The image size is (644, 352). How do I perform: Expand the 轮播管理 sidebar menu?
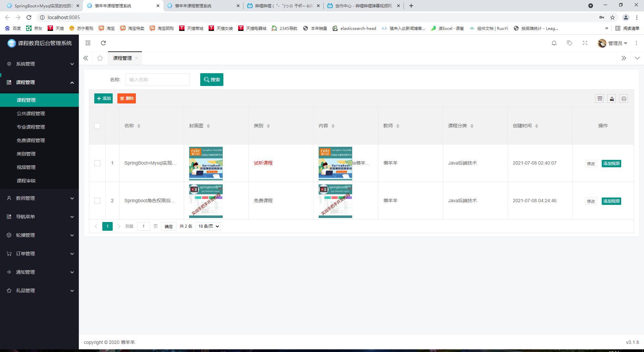click(39, 235)
